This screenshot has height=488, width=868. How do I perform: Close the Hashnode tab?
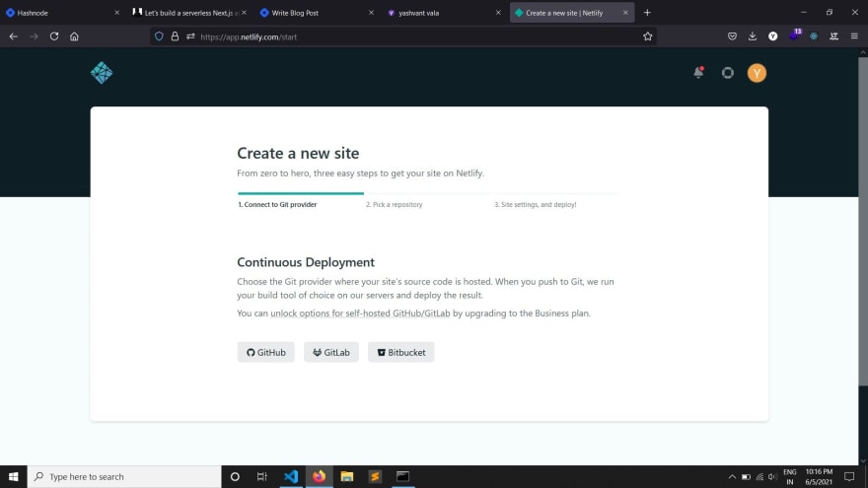(x=116, y=12)
